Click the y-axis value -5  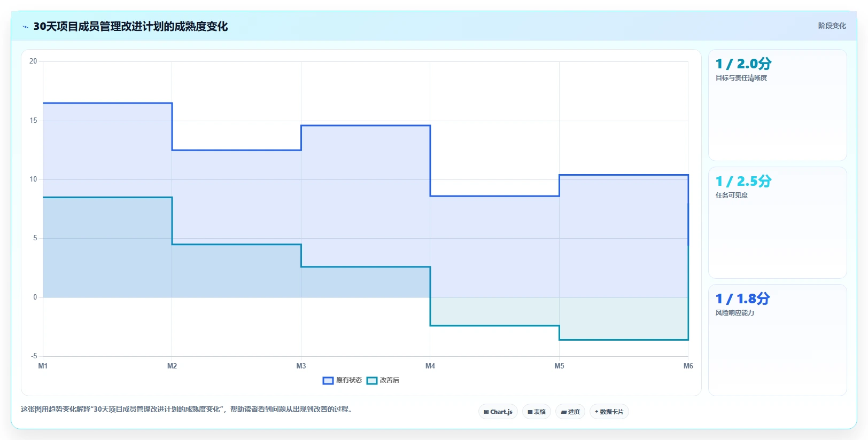pyautogui.click(x=34, y=356)
